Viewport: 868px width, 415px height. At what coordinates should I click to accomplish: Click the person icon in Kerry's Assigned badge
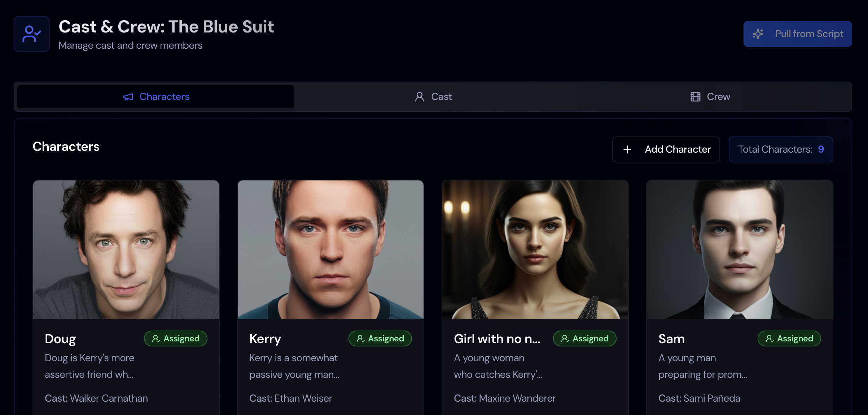coord(360,338)
